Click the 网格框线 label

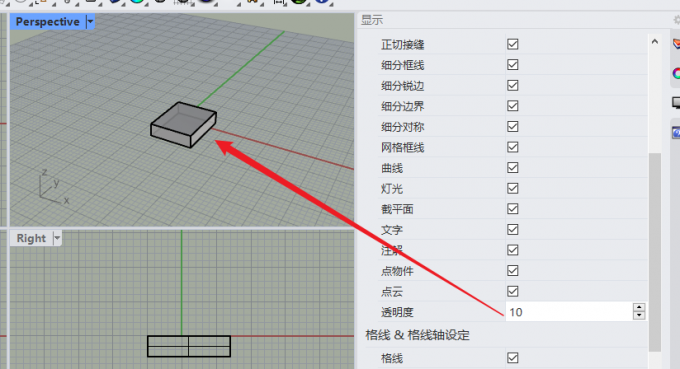click(402, 147)
